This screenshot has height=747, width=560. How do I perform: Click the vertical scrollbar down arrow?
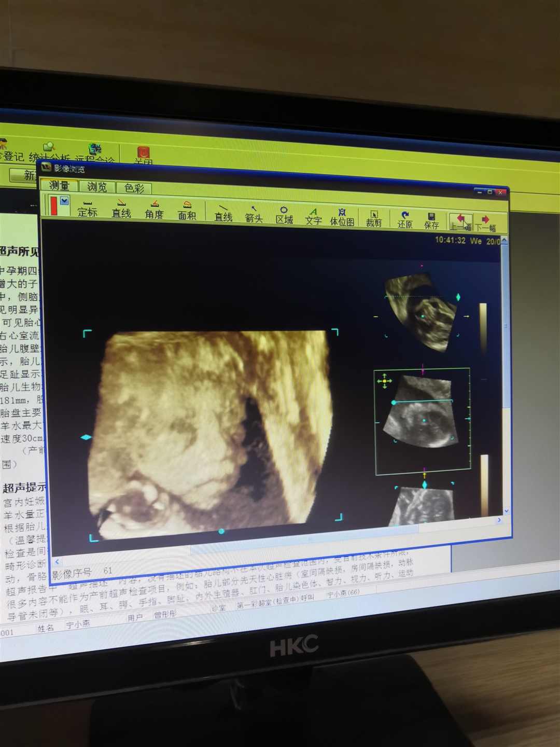click(x=506, y=511)
